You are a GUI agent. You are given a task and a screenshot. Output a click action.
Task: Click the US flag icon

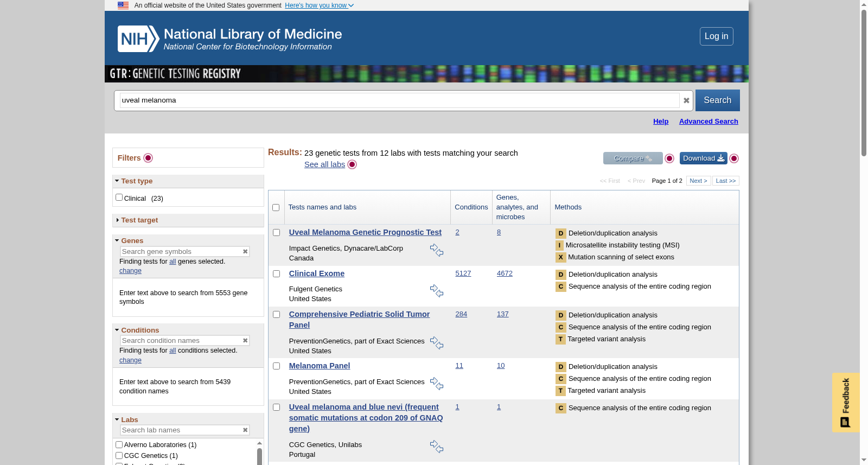click(x=123, y=5)
